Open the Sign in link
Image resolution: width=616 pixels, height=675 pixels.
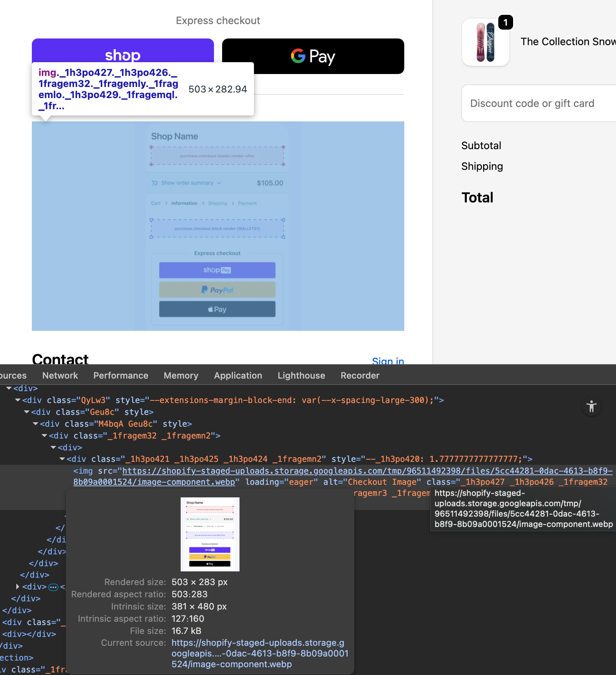click(388, 361)
